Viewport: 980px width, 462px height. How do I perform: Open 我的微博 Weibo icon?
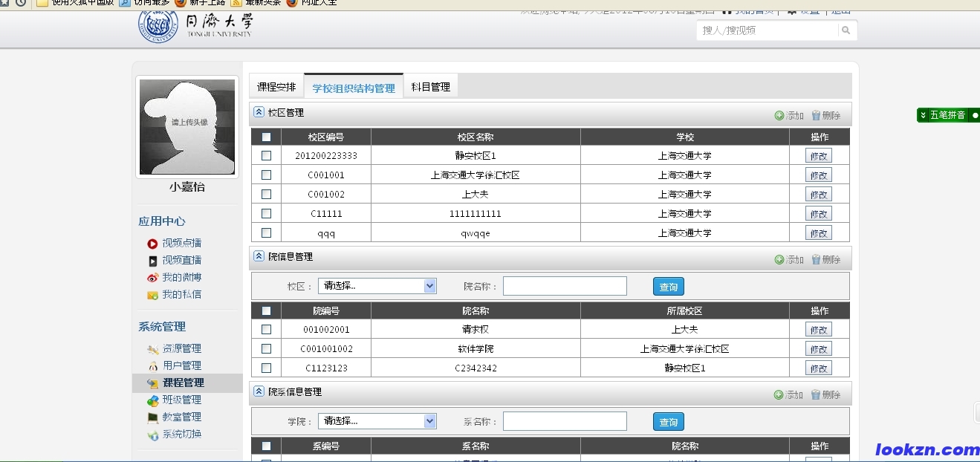152,278
